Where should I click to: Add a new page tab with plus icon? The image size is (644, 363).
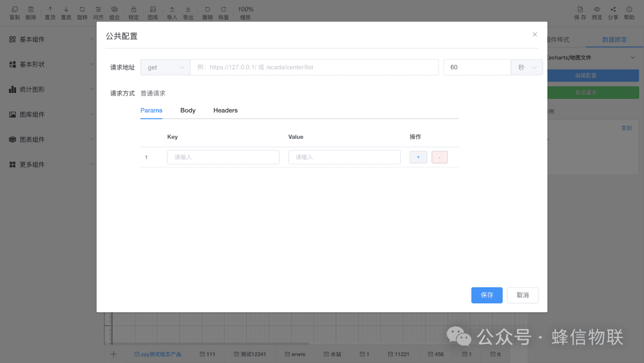[114, 354]
